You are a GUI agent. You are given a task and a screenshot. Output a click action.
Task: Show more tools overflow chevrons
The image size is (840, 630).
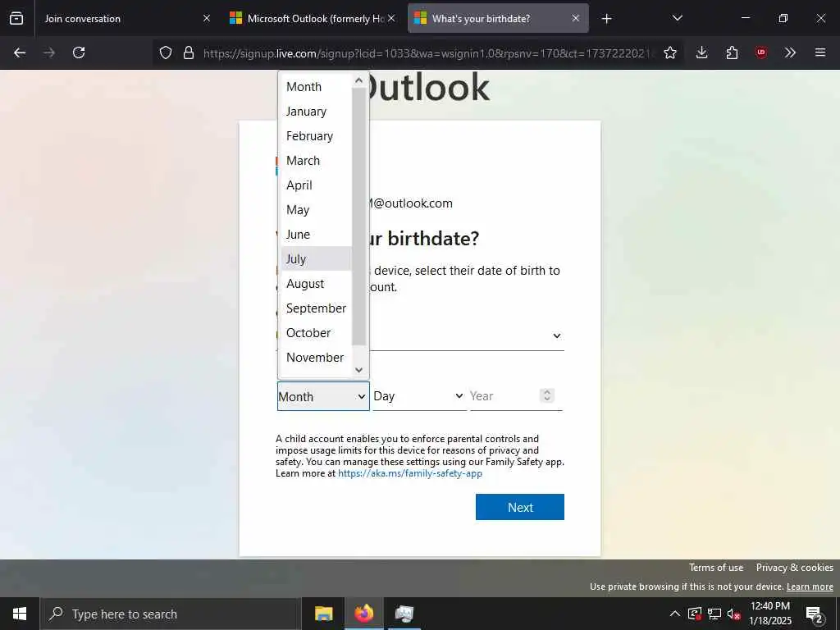(790, 52)
